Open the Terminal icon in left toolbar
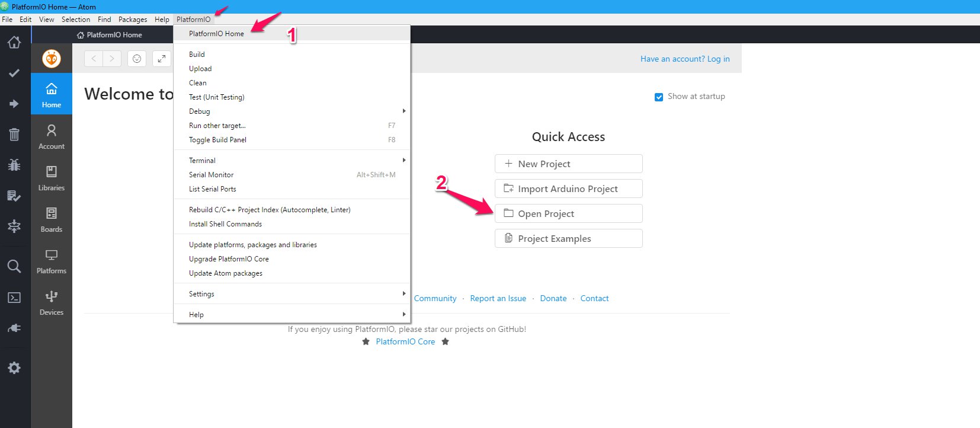The height and width of the screenshot is (428, 980). [x=14, y=298]
